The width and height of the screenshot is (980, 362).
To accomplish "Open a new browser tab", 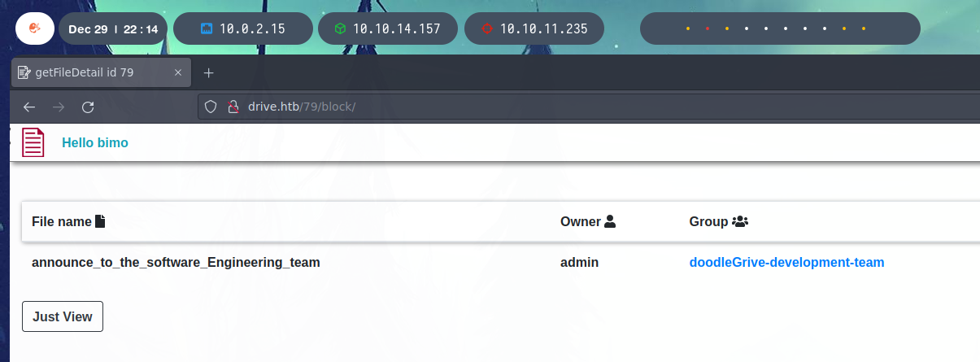I will click(x=208, y=72).
